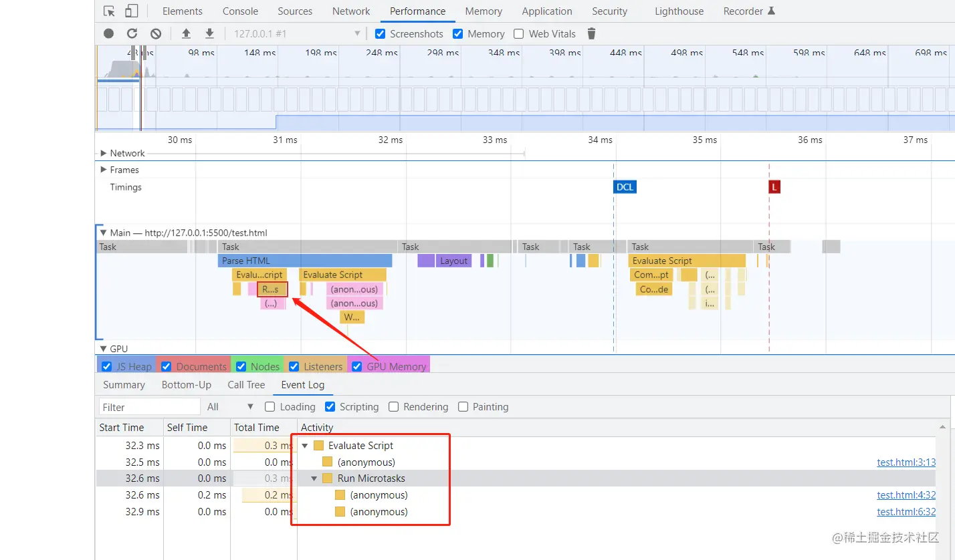Enable the Rendering filter checkbox

[393, 406]
